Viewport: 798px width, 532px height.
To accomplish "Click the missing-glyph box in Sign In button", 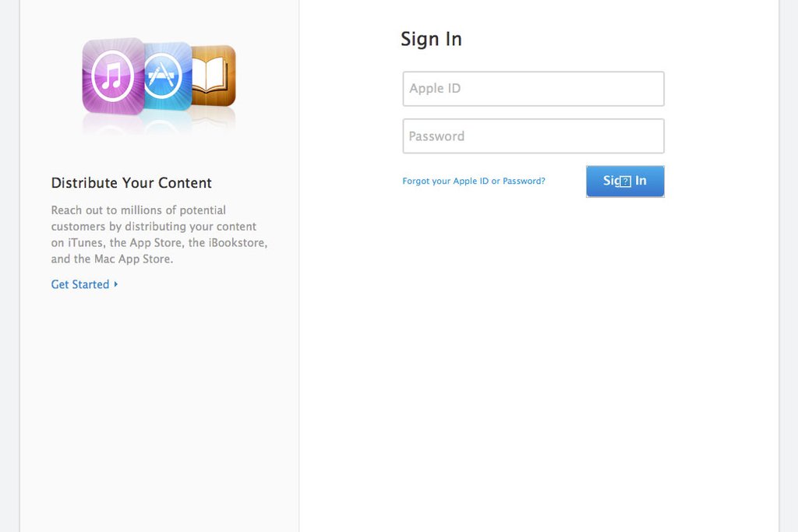I will (626, 181).
